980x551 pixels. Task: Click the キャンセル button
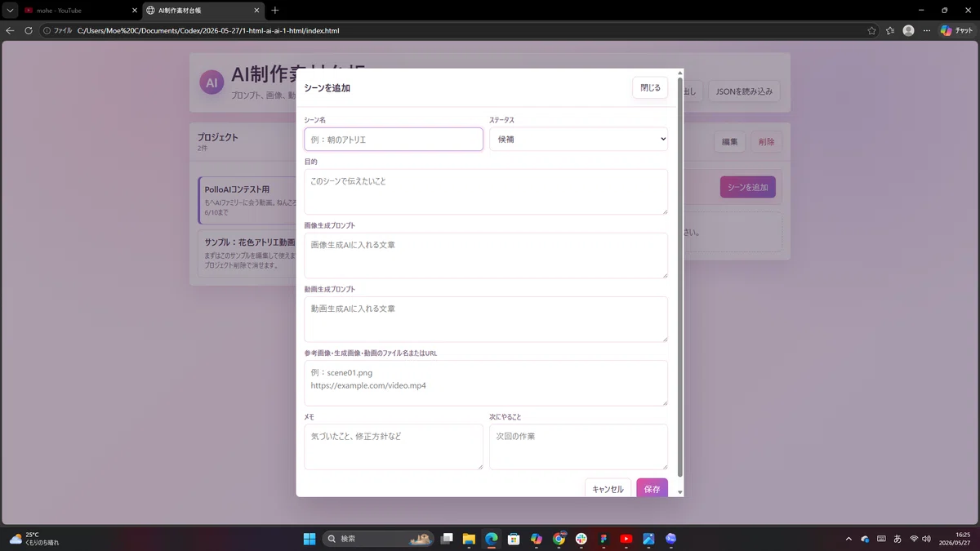(608, 489)
